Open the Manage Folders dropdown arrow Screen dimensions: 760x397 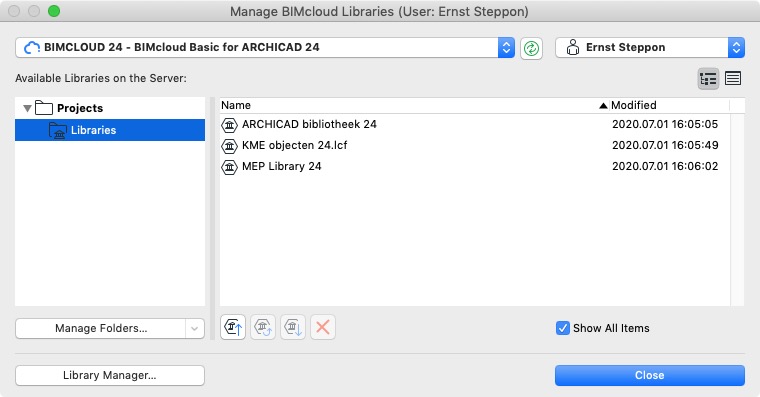194,329
